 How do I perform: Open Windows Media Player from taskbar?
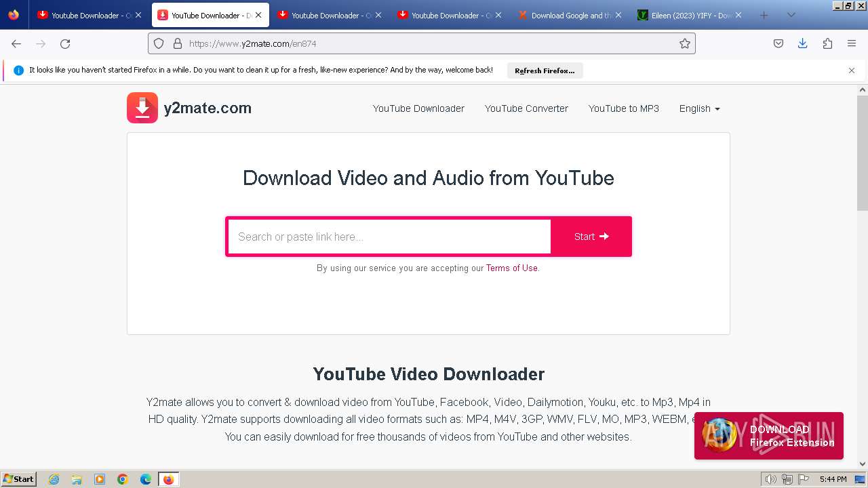(x=100, y=479)
